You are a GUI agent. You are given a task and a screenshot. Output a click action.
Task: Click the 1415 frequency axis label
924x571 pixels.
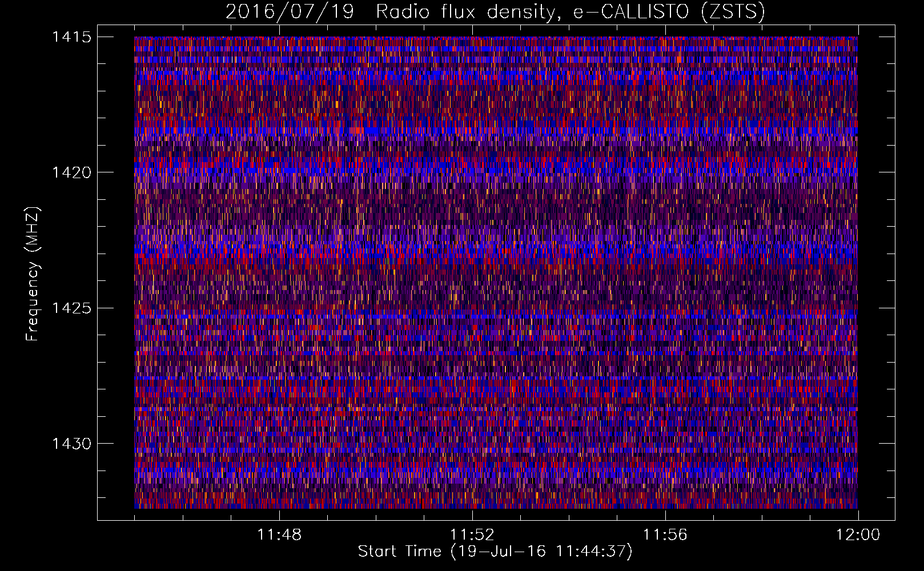pyautogui.click(x=71, y=37)
